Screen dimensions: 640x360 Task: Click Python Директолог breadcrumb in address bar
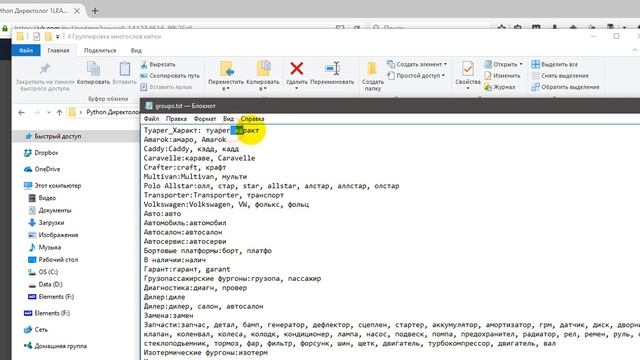tap(113, 112)
